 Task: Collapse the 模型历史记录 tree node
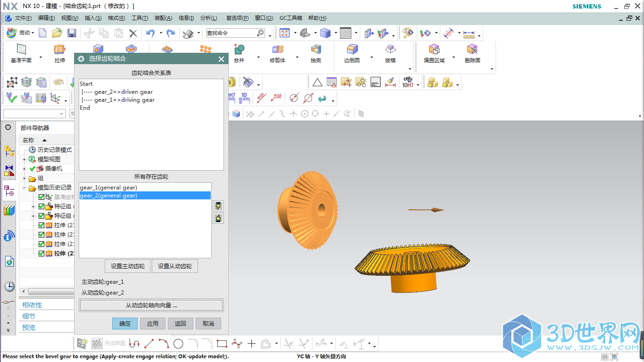pyautogui.click(x=25, y=188)
